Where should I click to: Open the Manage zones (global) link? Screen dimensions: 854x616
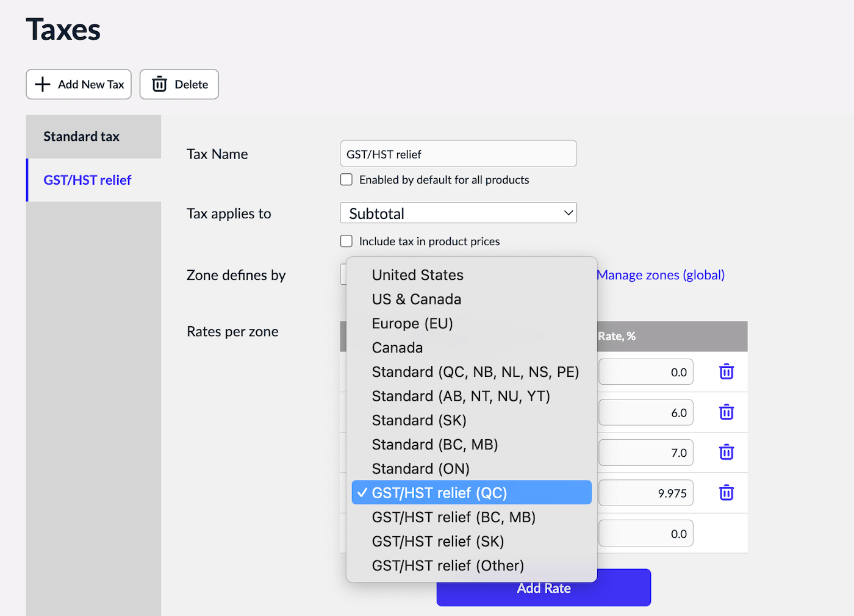click(x=661, y=275)
